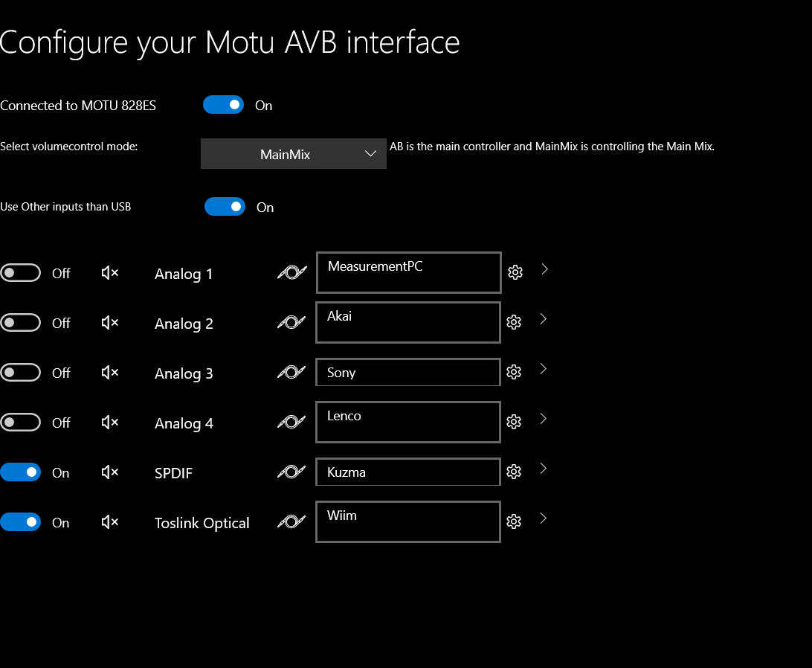Click the Kuzma name input box

(x=408, y=472)
